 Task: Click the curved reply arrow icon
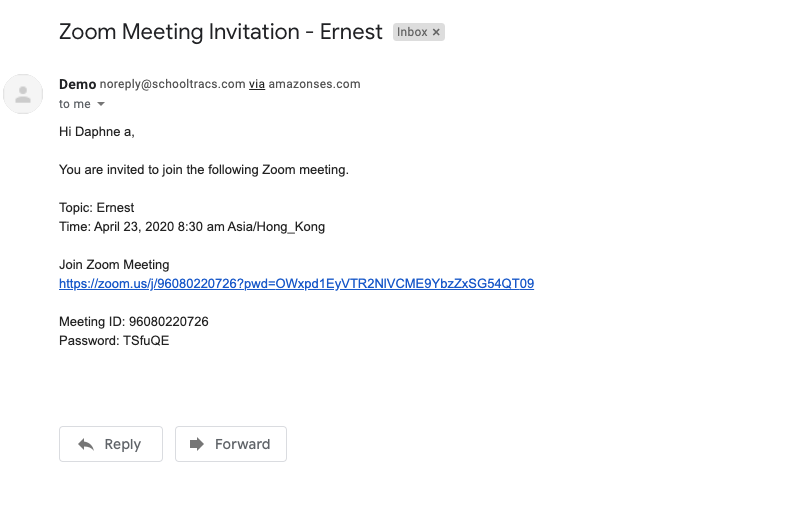click(87, 444)
